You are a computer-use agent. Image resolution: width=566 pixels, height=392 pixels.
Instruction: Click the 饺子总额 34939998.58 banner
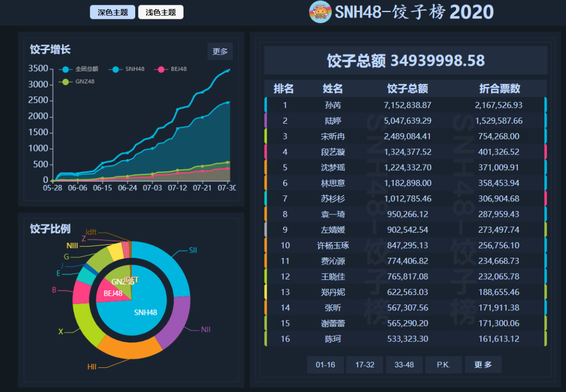406,60
